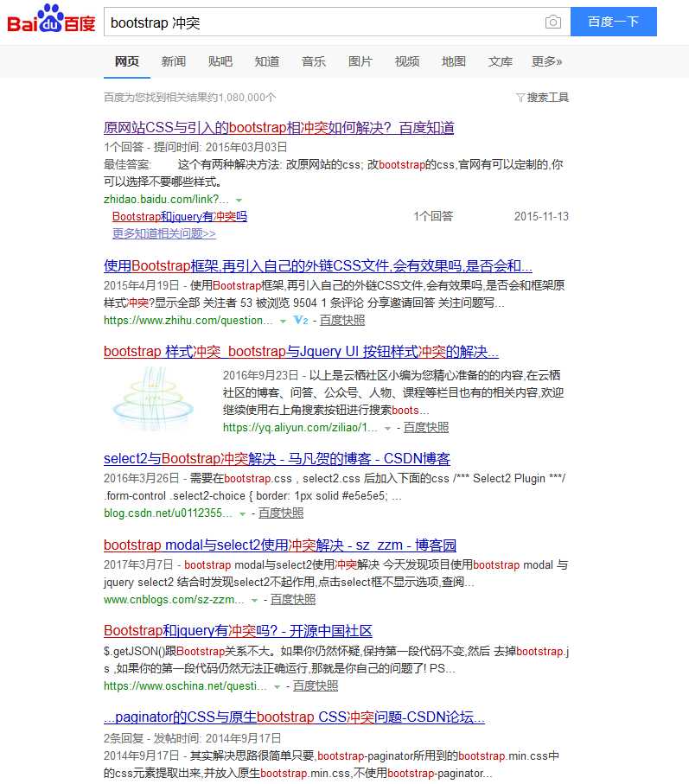Viewport: 689px width, 784px height.
Task: Open the 知道 tab
Action: pyautogui.click(x=267, y=61)
